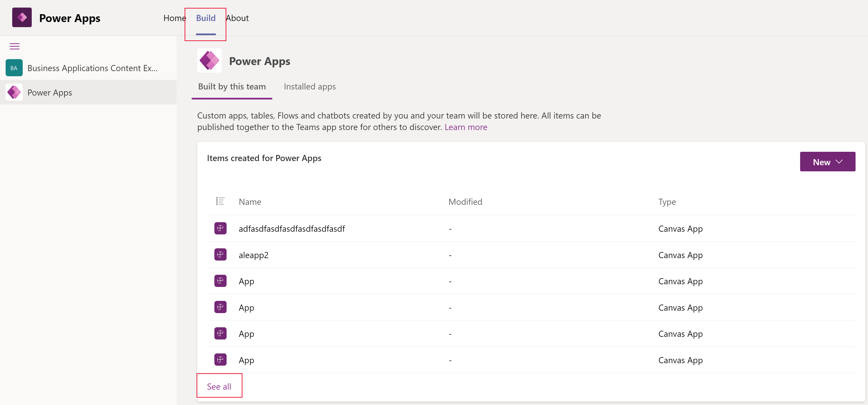Click the canvas app icon for aleapp2

pyautogui.click(x=220, y=254)
